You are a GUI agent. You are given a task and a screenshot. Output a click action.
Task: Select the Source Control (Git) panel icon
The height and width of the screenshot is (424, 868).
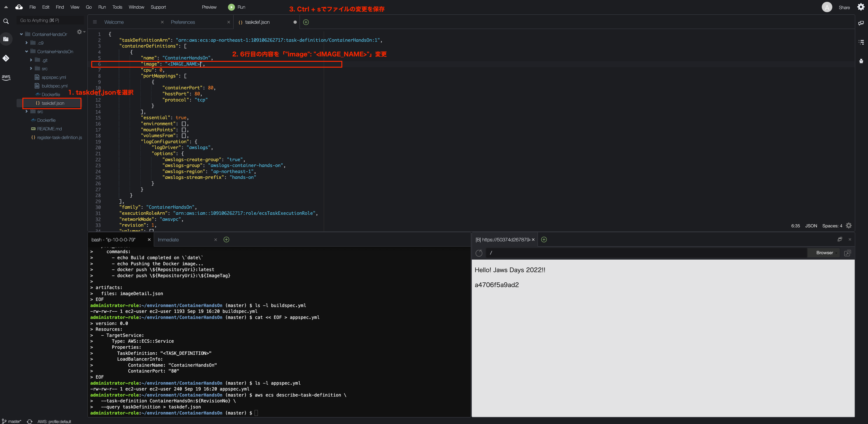click(x=6, y=58)
